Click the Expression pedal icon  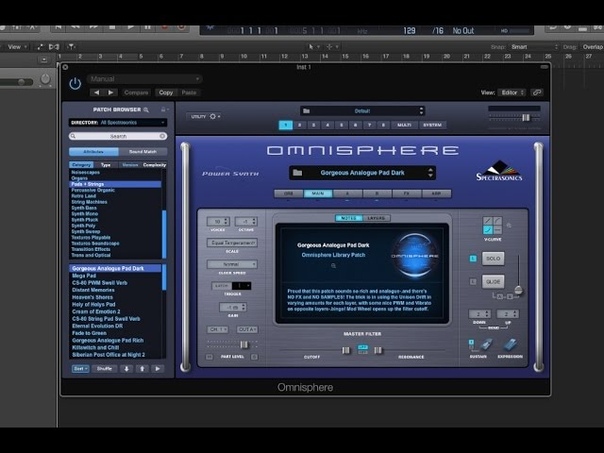click(510, 344)
